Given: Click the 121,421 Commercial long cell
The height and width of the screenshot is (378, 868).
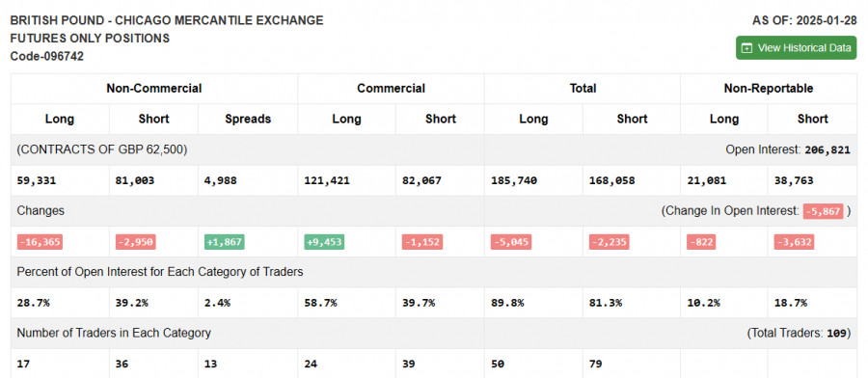Looking at the screenshot, I should coord(327,180).
